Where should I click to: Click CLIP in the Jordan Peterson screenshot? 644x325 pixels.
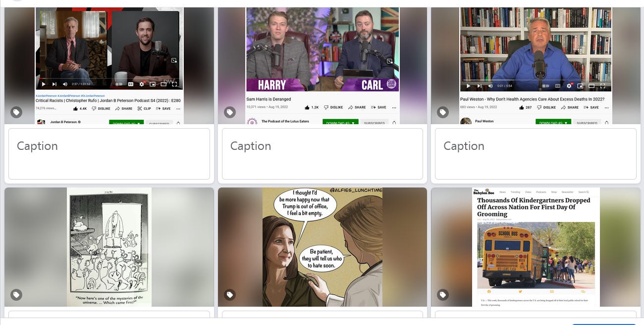pos(144,108)
